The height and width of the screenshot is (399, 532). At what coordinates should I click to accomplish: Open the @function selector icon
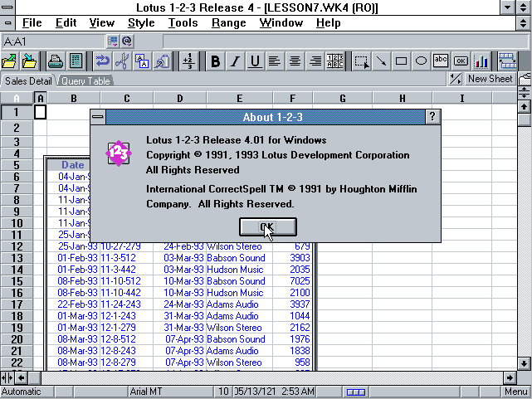pos(127,41)
